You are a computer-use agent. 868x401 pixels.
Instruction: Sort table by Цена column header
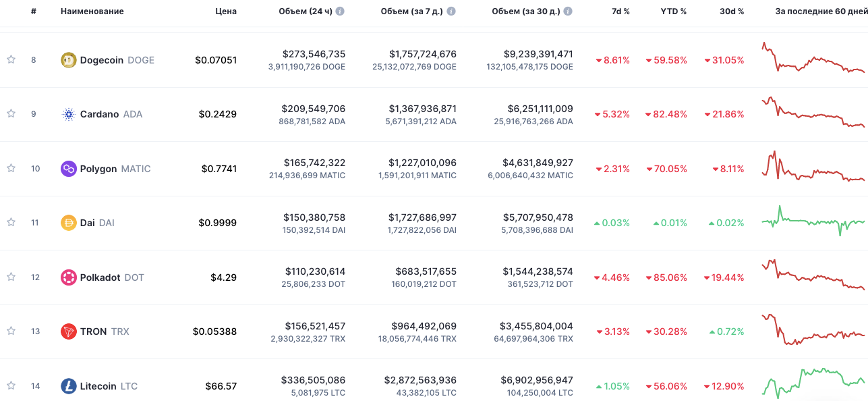coord(225,11)
